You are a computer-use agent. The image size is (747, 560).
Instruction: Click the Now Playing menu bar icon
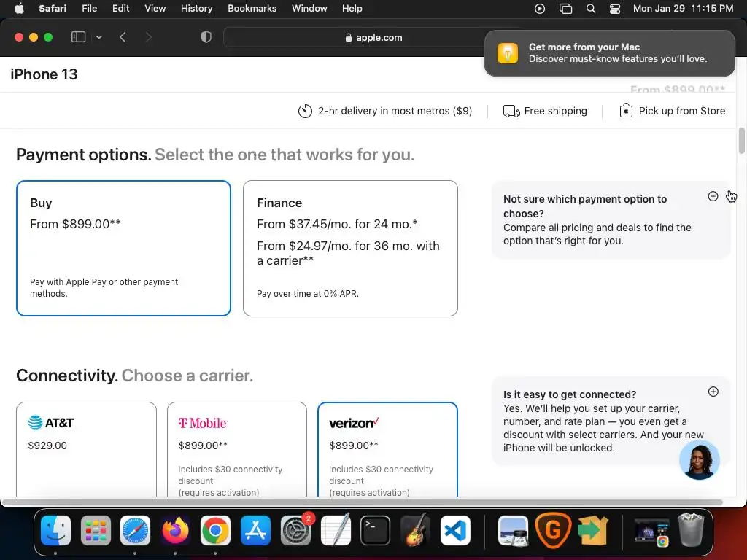tap(540, 9)
